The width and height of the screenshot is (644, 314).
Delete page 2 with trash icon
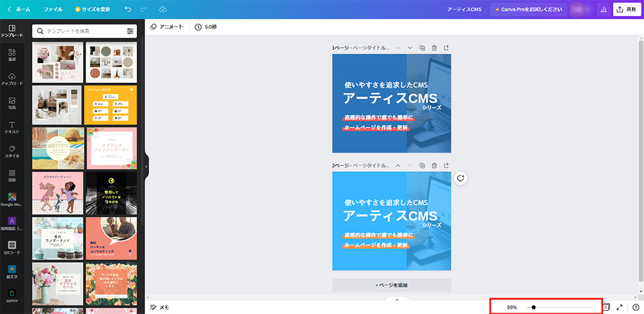tap(435, 165)
